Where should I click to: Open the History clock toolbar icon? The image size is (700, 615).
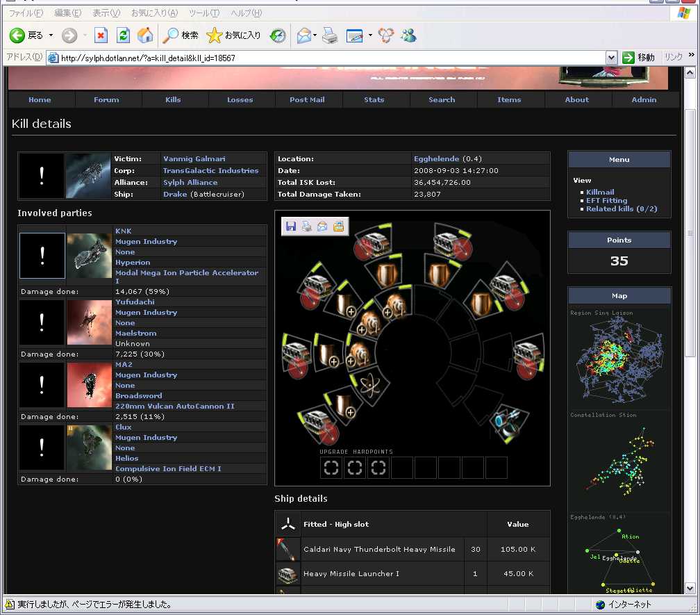pos(278,35)
